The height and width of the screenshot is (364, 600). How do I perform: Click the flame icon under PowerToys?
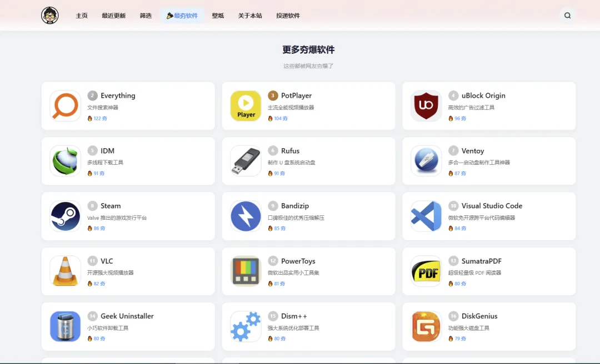(x=270, y=284)
